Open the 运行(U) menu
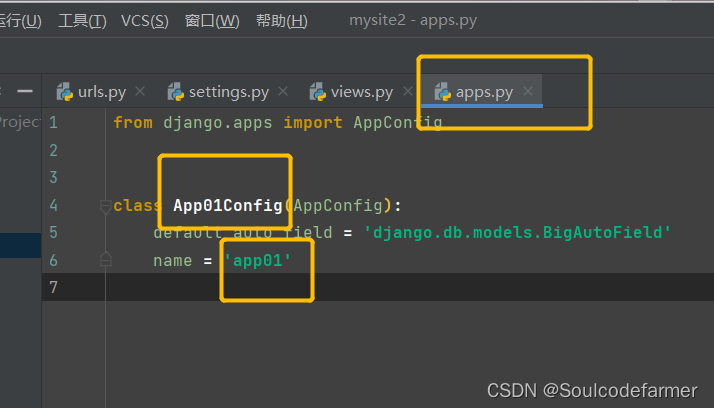The width and height of the screenshot is (714, 408). click(x=20, y=21)
